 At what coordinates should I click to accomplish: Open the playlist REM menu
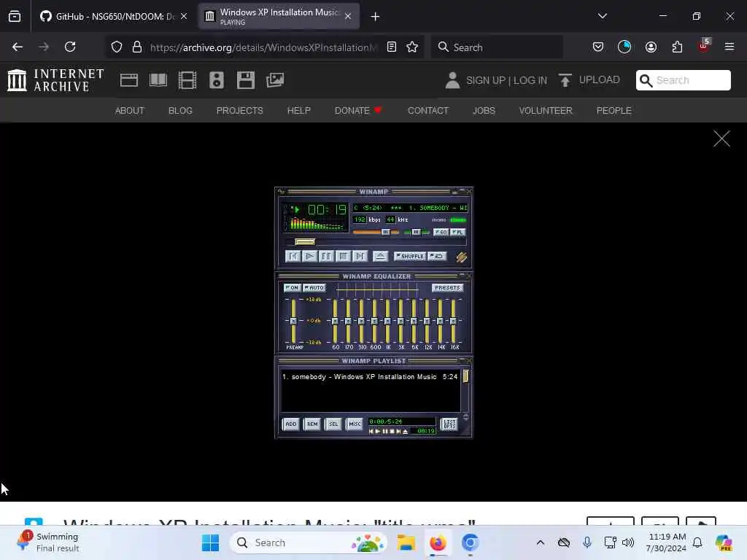tap(312, 424)
